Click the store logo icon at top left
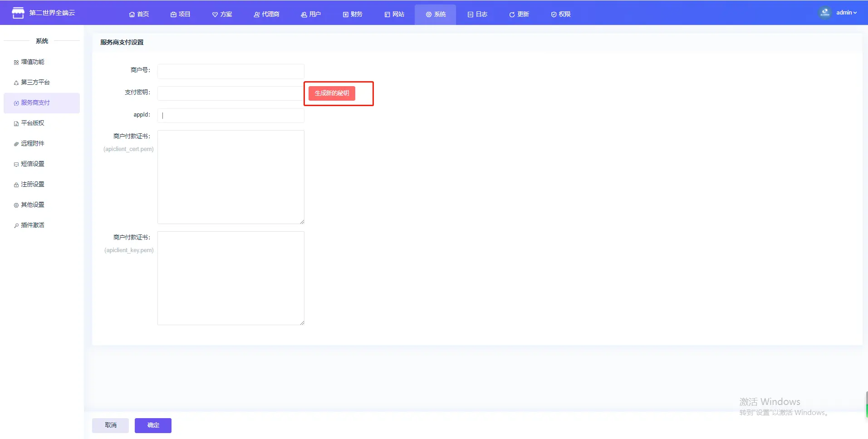868x439 pixels. tap(18, 13)
